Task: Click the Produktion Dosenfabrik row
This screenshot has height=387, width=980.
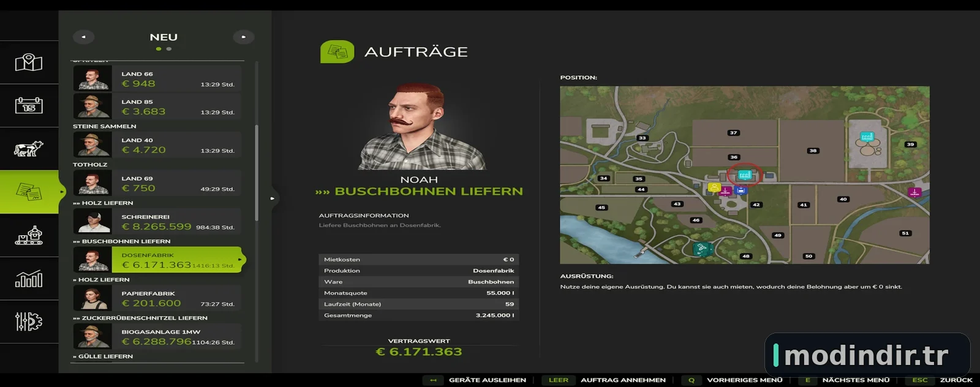Action: coord(419,271)
